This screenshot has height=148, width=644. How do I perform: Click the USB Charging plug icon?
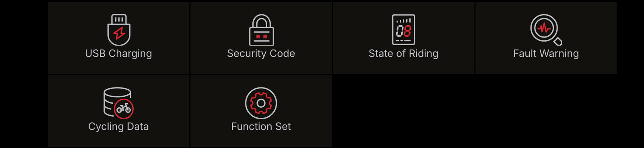(119, 30)
